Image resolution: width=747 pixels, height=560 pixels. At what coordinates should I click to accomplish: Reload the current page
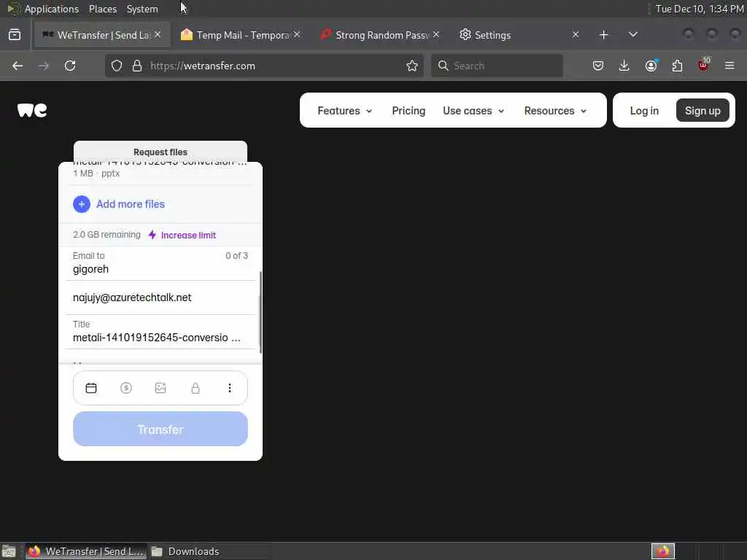70,66
